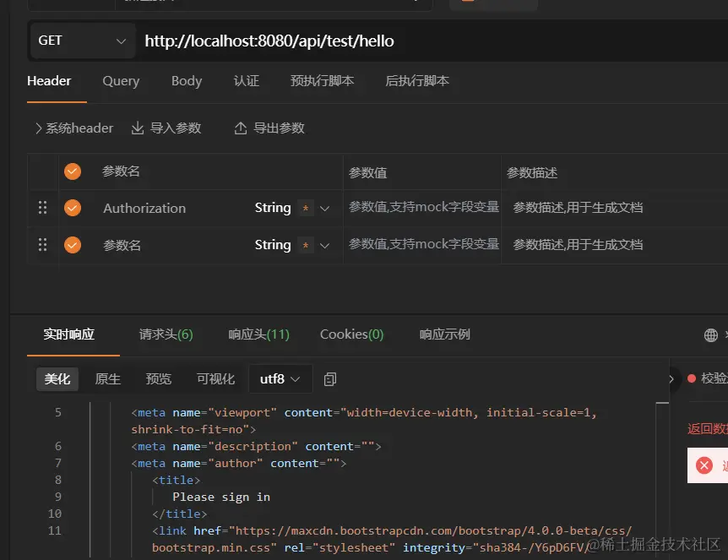Toggle the empty 参数名 row checkbox
The image size is (728, 560).
tap(73, 245)
